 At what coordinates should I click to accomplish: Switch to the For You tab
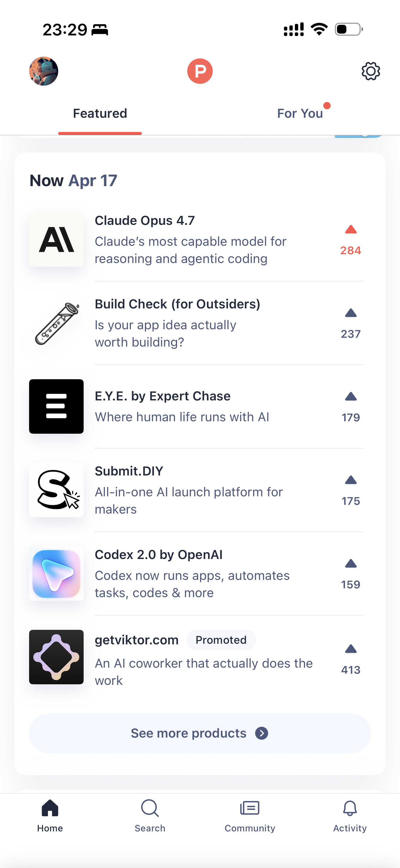(300, 113)
